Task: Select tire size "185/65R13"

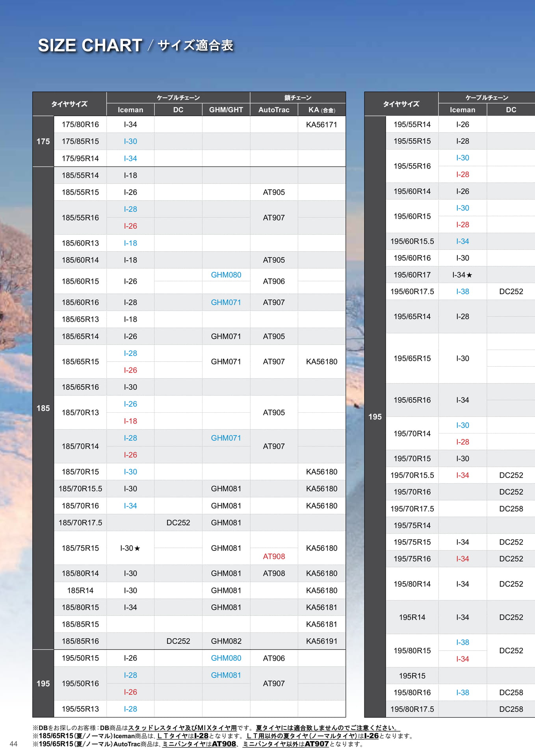Action: pos(80,319)
